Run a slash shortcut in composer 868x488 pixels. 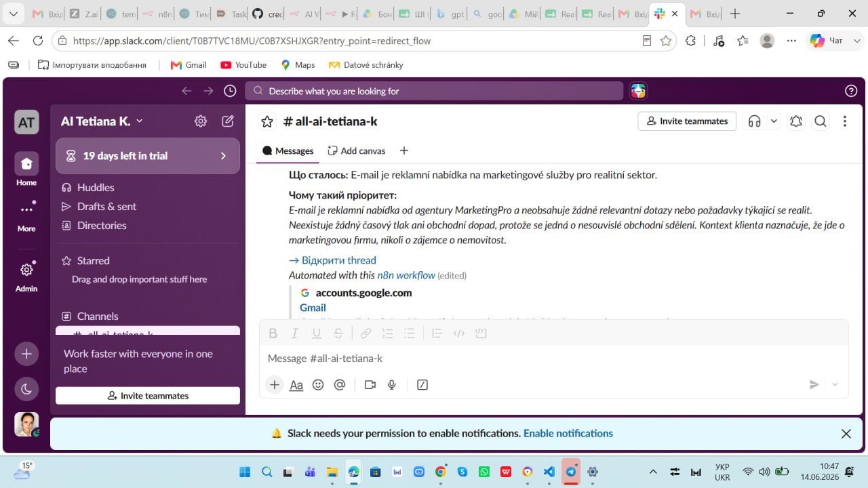[x=422, y=385]
